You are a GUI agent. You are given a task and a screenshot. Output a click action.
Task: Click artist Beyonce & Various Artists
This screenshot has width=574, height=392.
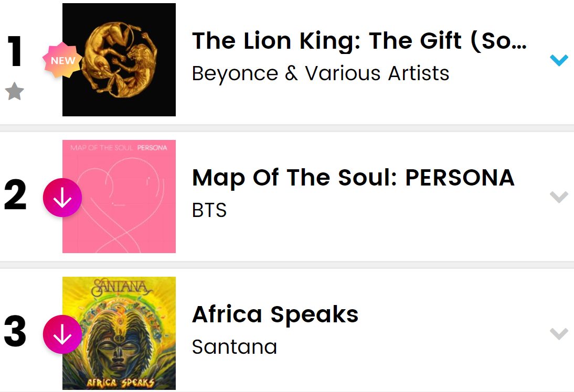[x=321, y=73]
